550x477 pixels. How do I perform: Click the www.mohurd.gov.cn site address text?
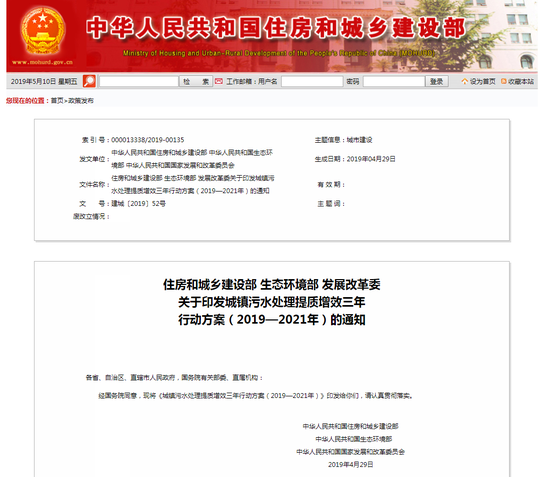point(42,62)
